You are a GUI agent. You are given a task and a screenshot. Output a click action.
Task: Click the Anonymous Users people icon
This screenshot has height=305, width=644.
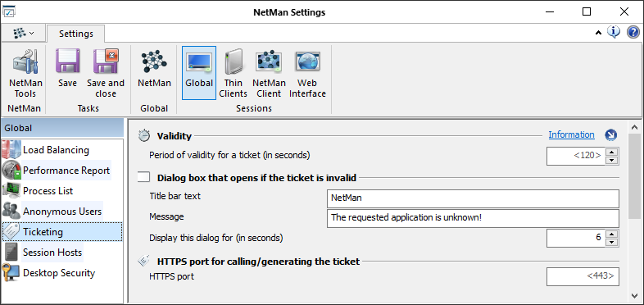(x=11, y=212)
